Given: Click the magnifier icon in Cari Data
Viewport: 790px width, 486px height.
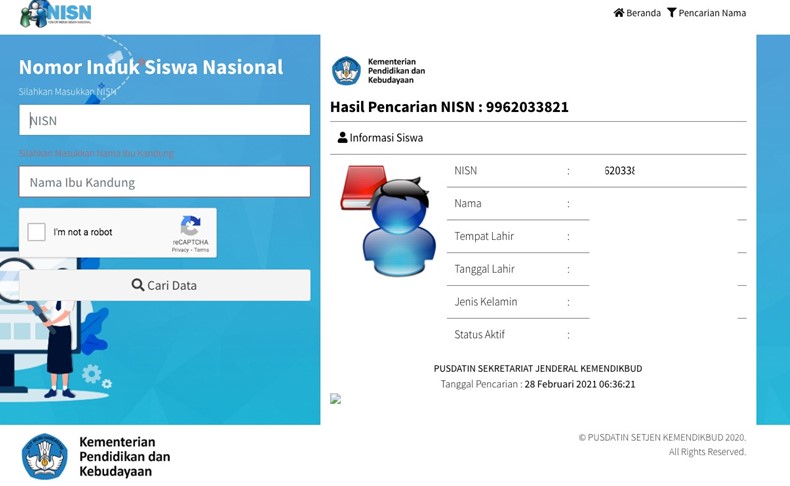Looking at the screenshot, I should (138, 285).
